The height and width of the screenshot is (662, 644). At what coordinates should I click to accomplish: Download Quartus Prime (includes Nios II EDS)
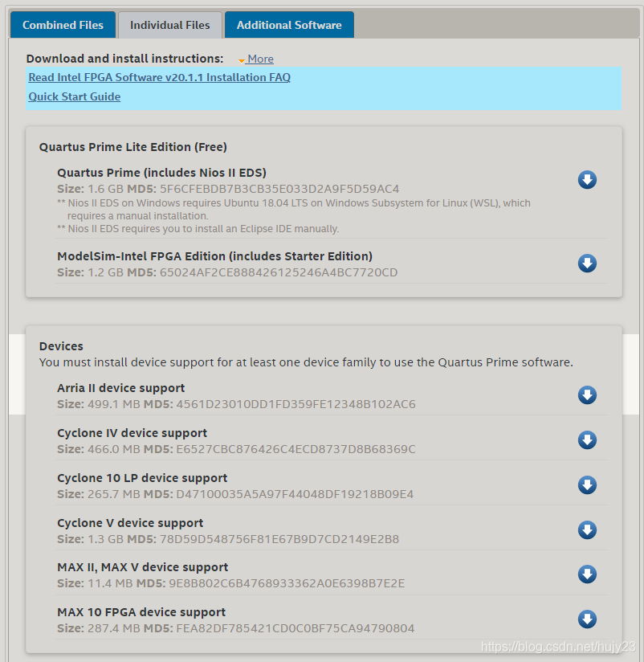pos(587,180)
